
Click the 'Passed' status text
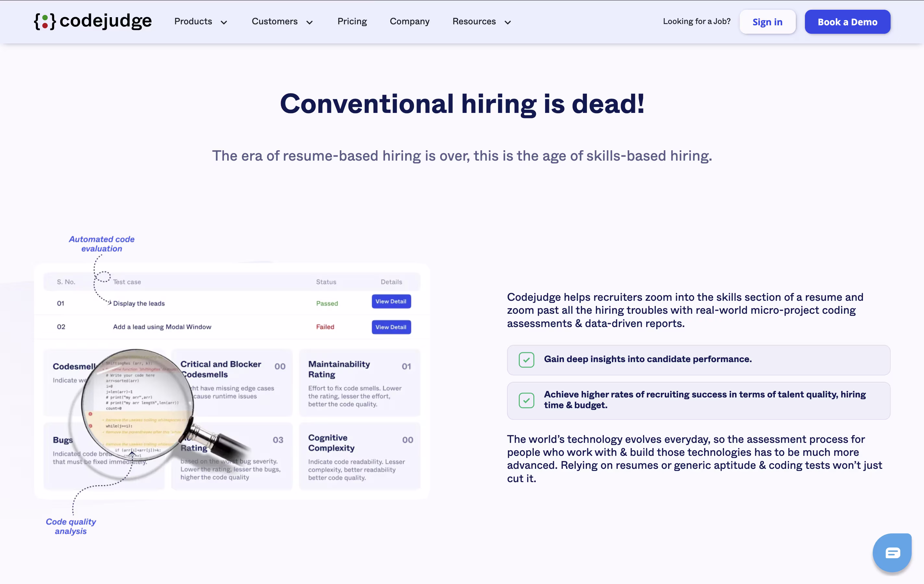pos(327,303)
